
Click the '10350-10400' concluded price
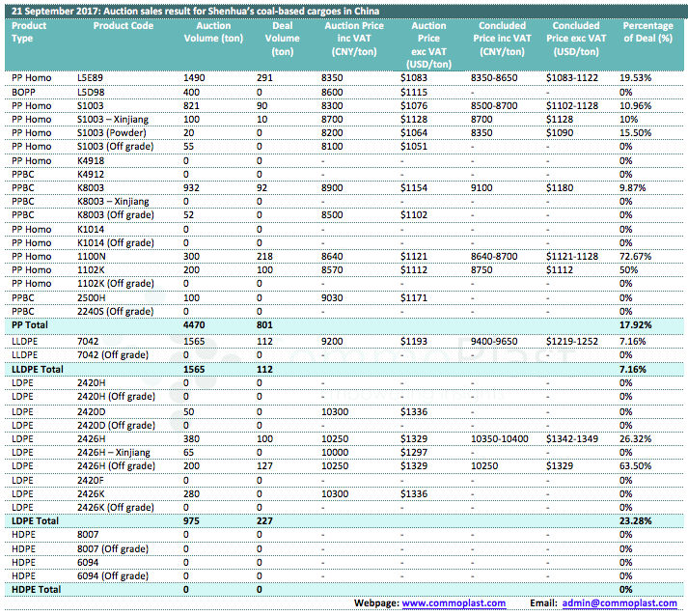499,439
